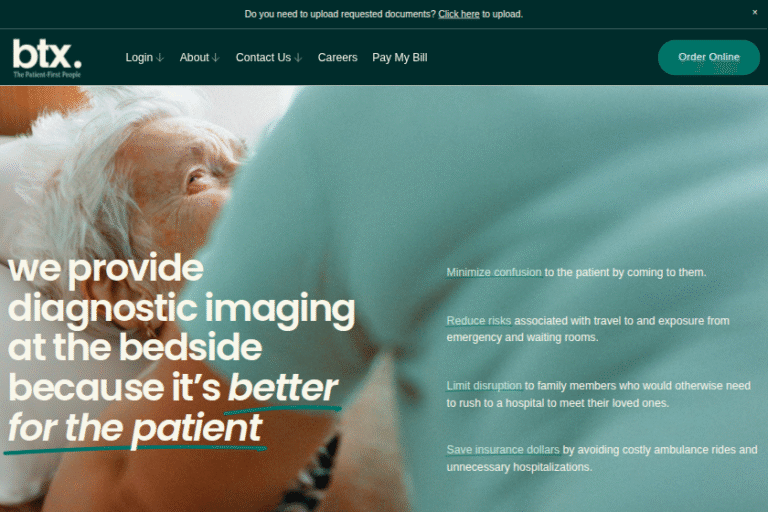Click the arrow next to Login

point(160,58)
